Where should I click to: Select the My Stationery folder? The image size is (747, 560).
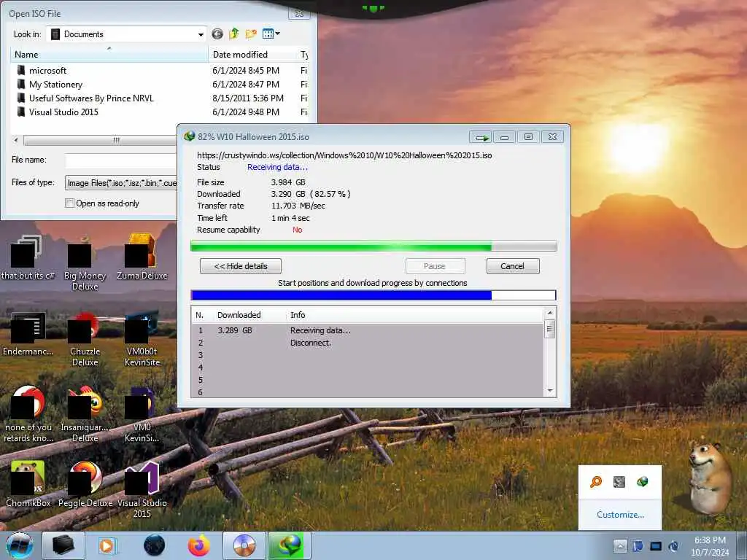159,85
